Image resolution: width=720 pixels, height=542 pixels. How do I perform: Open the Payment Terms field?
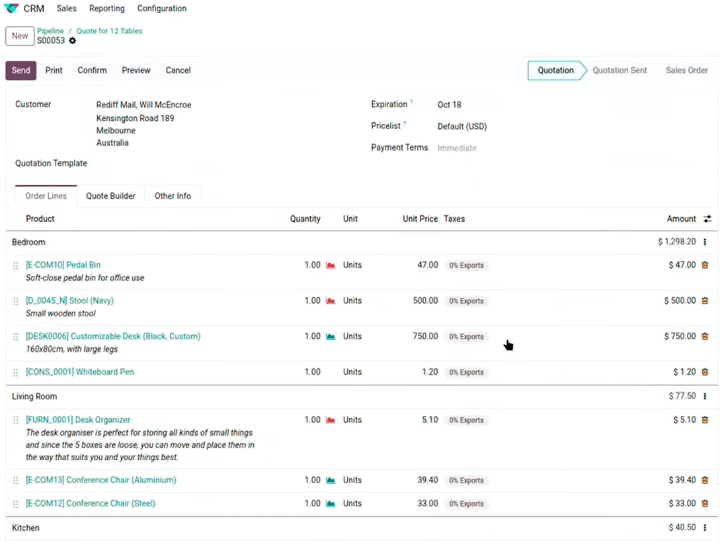[457, 148]
